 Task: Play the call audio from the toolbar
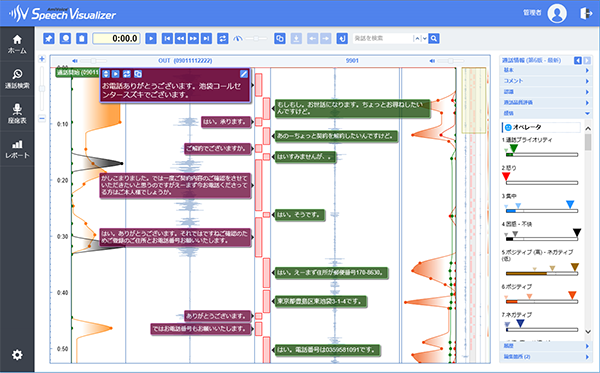[x=151, y=38]
